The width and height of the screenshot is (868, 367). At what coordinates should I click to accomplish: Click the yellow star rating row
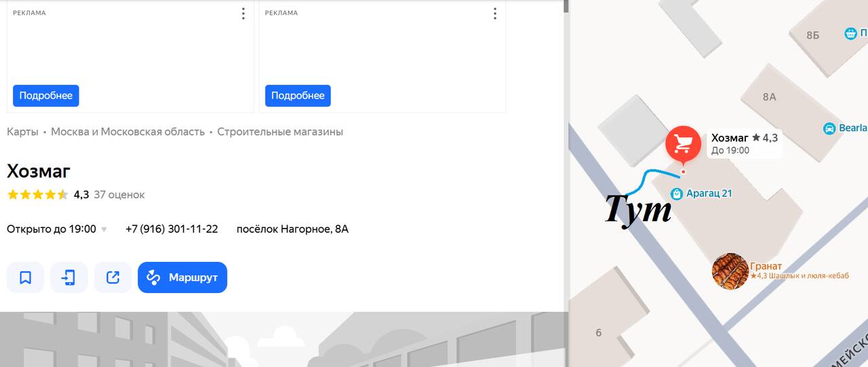[37, 195]
